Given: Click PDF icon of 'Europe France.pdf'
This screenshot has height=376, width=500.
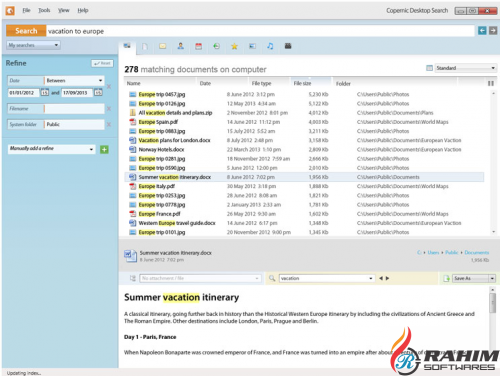Looking at the screenshot, I should pyautogui.click(x=133, y=214).
